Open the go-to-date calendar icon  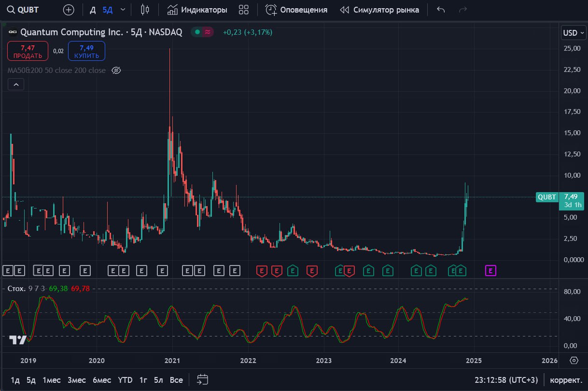(202, 380)
